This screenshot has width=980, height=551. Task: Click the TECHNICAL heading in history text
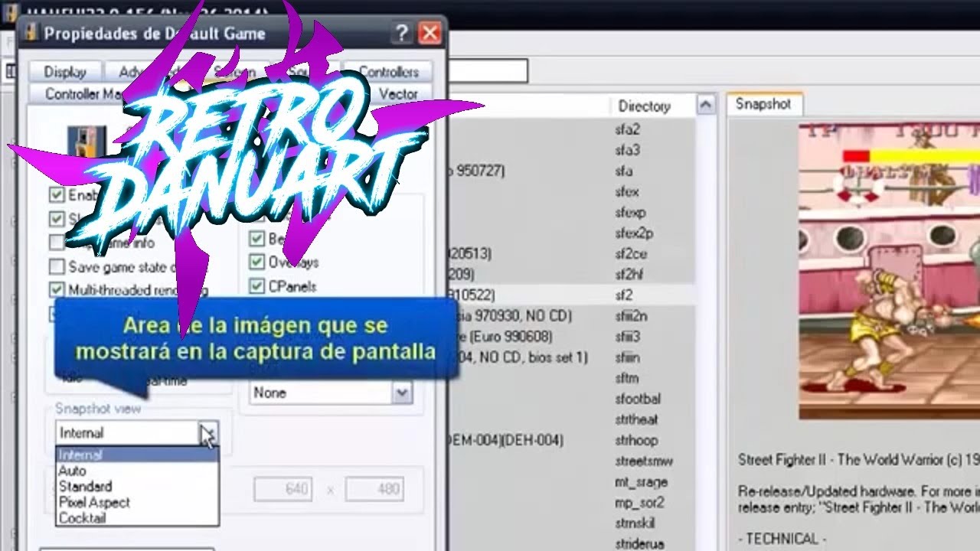[782, 539]
